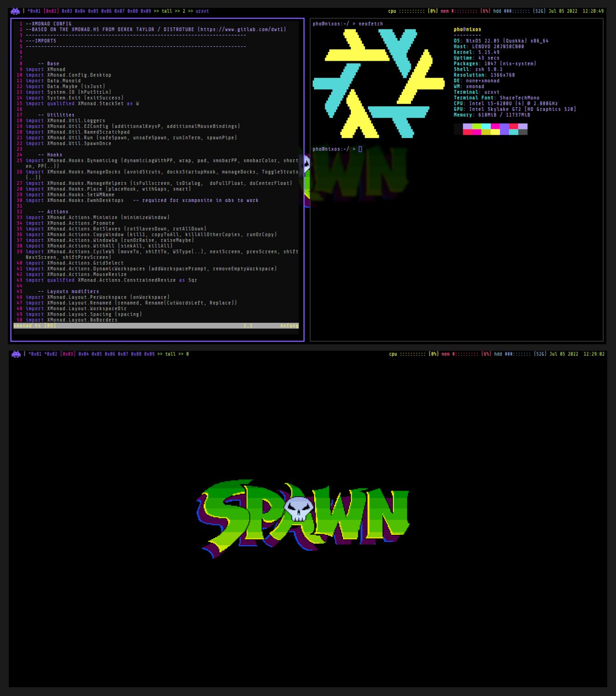Click the dark gray neofetch color block

tap(523, 132)
